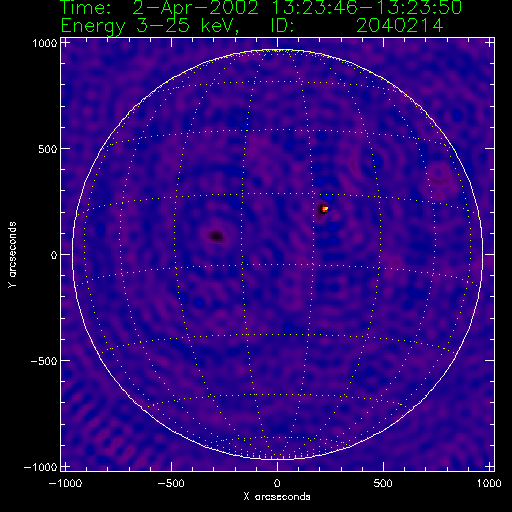Click the 1000 label at top of Y axis
Image resolution: width=512 pixels, height=512 pixels.
click(x=45, y=43)
